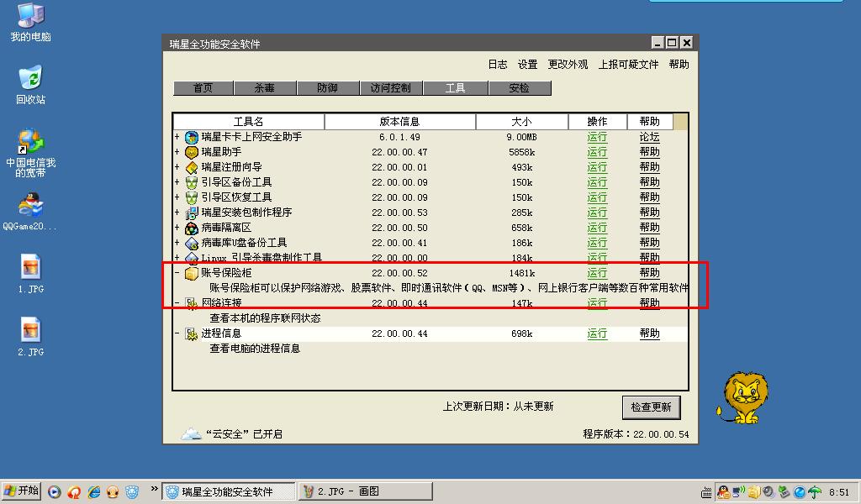Open 帮助 link for 病毒隔离区

coord(650,227)
